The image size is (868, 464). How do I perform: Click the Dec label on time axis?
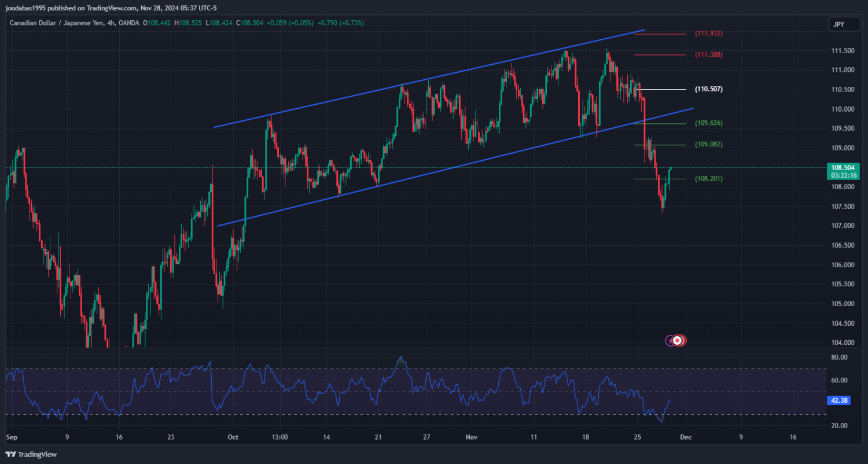click(685, 437)
